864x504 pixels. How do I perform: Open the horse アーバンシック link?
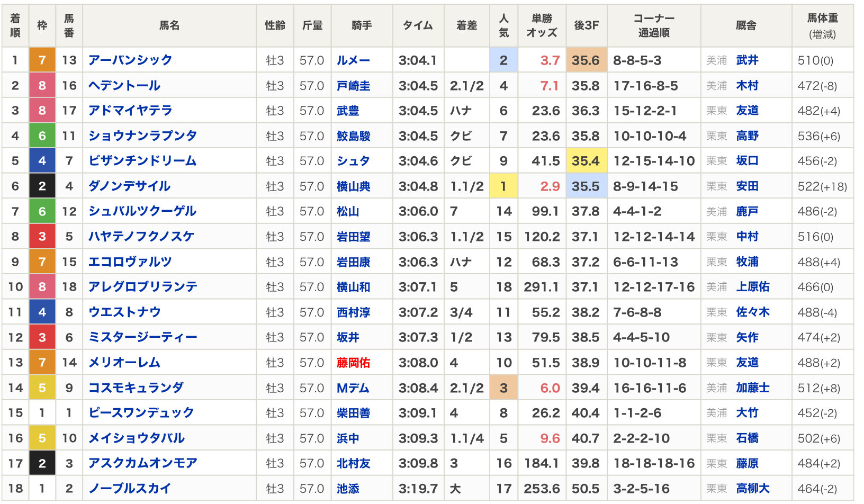click(x=130, y=60)
